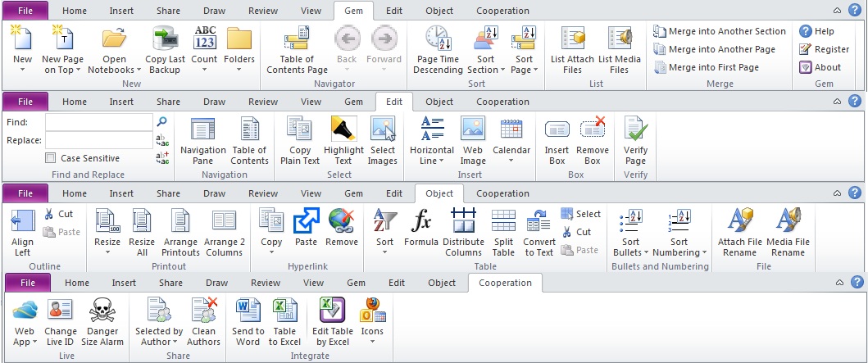The width and height of the screenshot is (868, 363).
Task: Click Help in the Gem group
Action: pos(816,31)
